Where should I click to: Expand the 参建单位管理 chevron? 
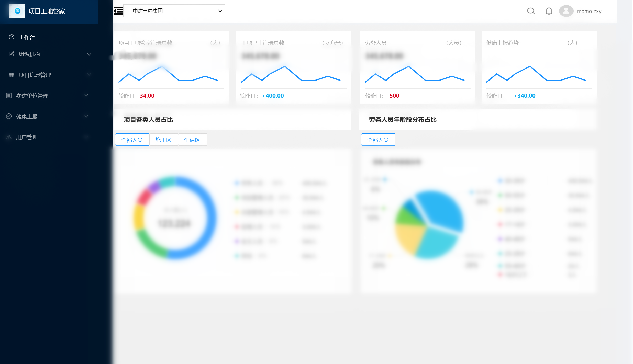coord(86,95)
